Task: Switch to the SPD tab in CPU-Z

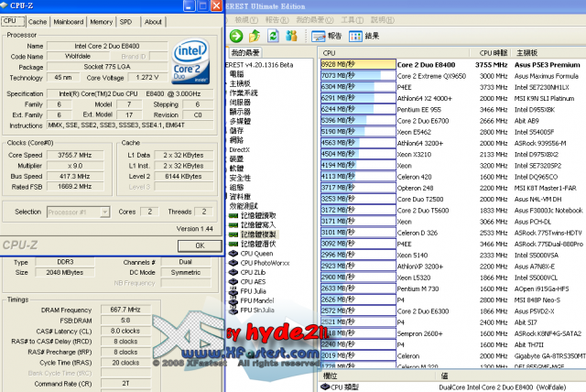Action: coord(125,22)
